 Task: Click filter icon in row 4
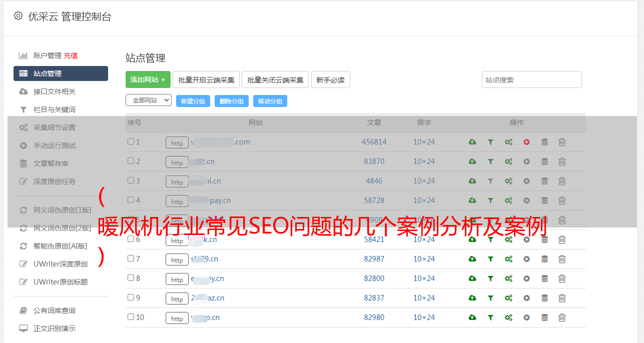[x=490, y=200]
